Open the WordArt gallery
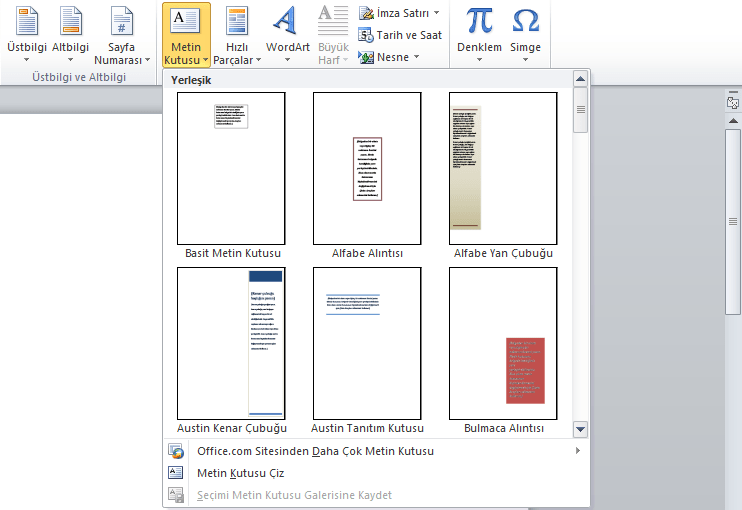Screen dimensions: 742x510 [x=287, y=22]
